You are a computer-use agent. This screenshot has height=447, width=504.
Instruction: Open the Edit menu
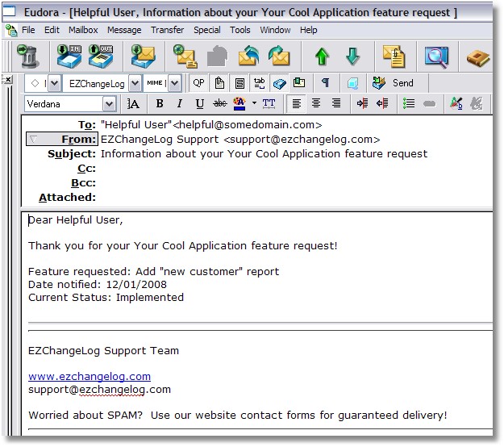click(52, 30)
